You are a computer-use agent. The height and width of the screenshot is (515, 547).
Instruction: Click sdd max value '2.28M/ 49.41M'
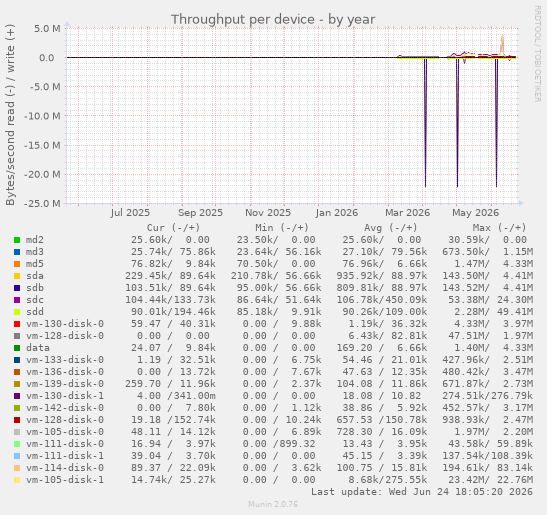[490, 312]
